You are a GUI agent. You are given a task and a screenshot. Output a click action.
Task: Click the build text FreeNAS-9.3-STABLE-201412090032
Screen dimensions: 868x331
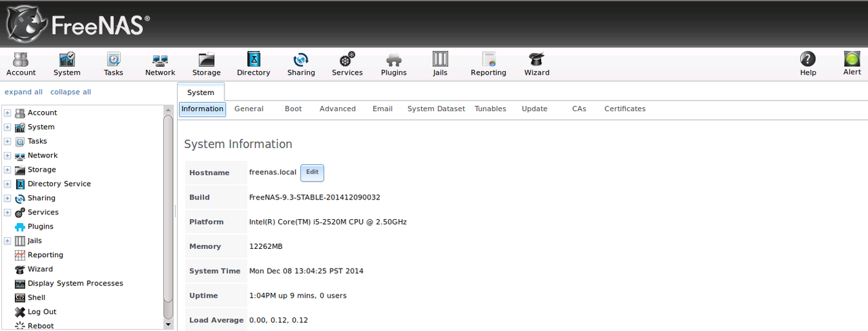[x=315, y=197]
